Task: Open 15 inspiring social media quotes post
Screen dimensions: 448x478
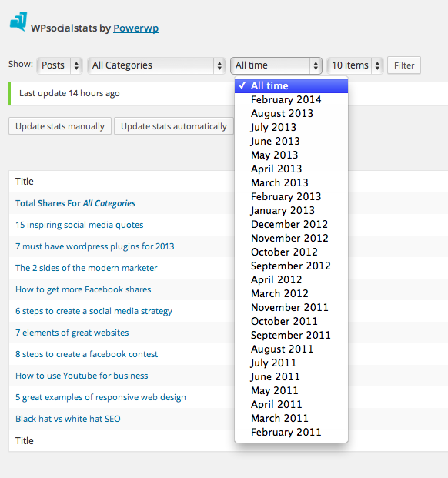Action: [79, 225]
